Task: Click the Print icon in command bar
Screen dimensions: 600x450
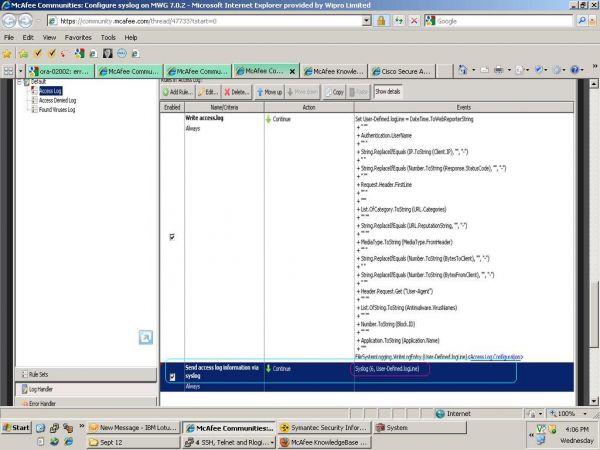Action: (x=498, y=70)
